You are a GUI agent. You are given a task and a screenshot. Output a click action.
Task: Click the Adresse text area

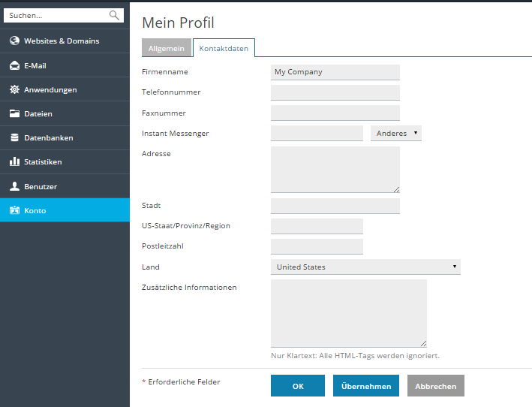click(335, 169)
